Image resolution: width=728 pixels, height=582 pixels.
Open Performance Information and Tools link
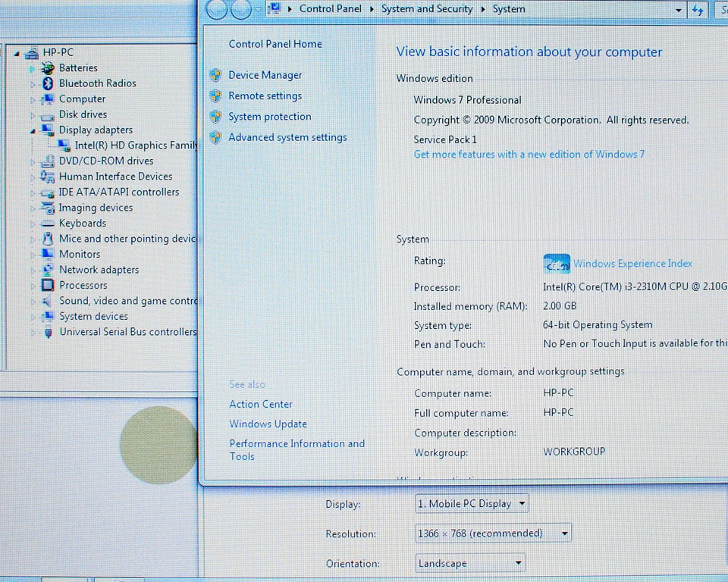tap(297, 449)
